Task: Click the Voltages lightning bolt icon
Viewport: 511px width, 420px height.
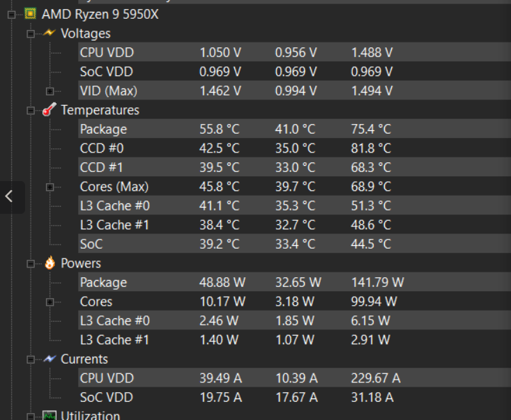Action: click(x=49, y=33)
